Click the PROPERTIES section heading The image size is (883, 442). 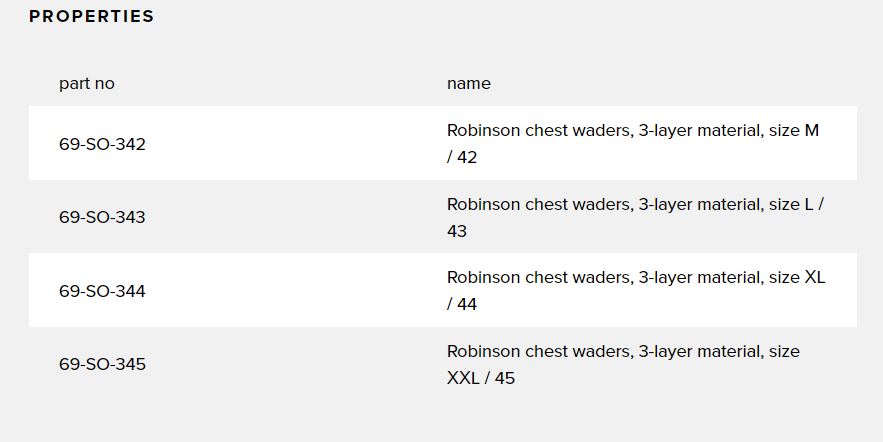(x=92, y=17)
